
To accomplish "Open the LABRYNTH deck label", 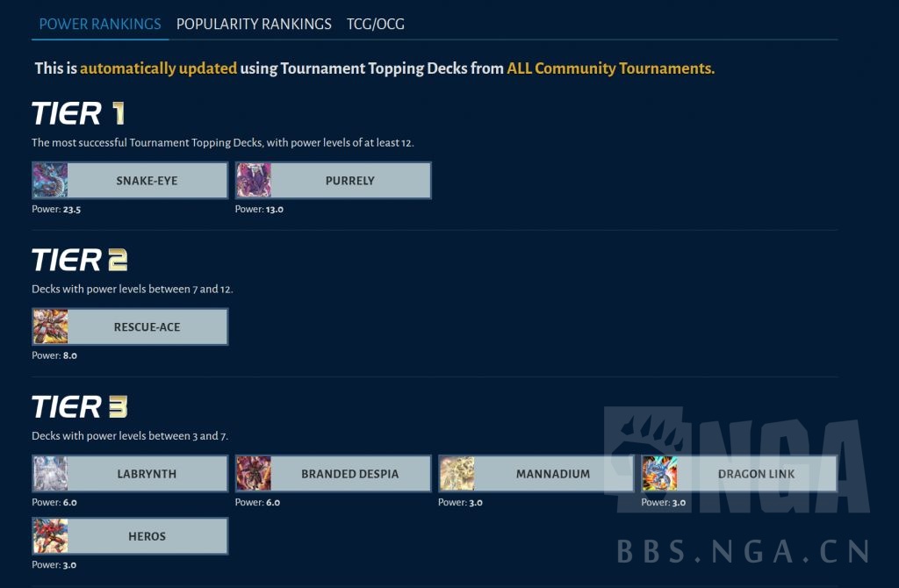I will (x=147, y=474).
